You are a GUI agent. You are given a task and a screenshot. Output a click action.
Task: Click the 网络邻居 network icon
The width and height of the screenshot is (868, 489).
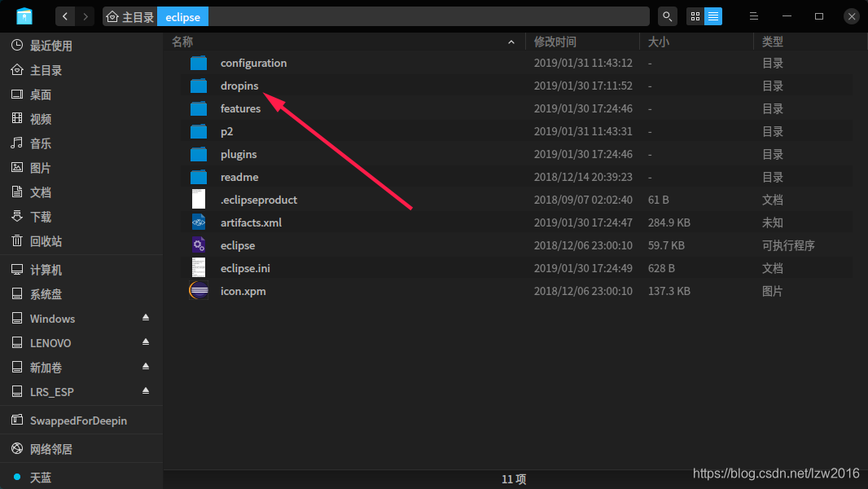tap(17, 449)
